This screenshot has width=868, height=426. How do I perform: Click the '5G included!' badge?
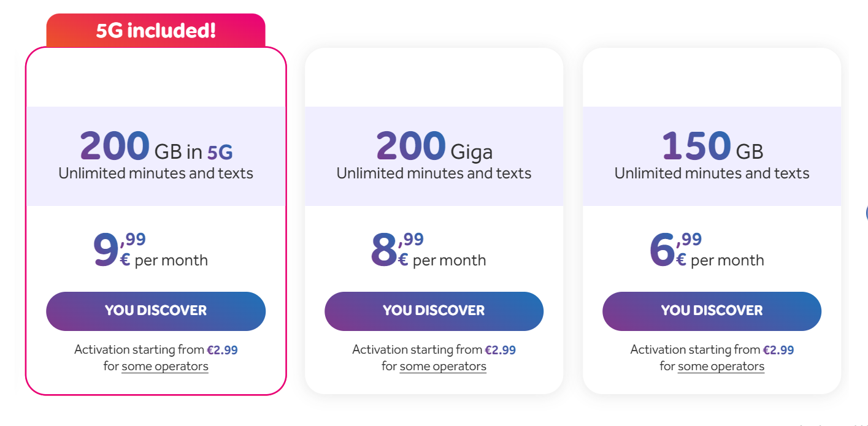tap(156, 30)
